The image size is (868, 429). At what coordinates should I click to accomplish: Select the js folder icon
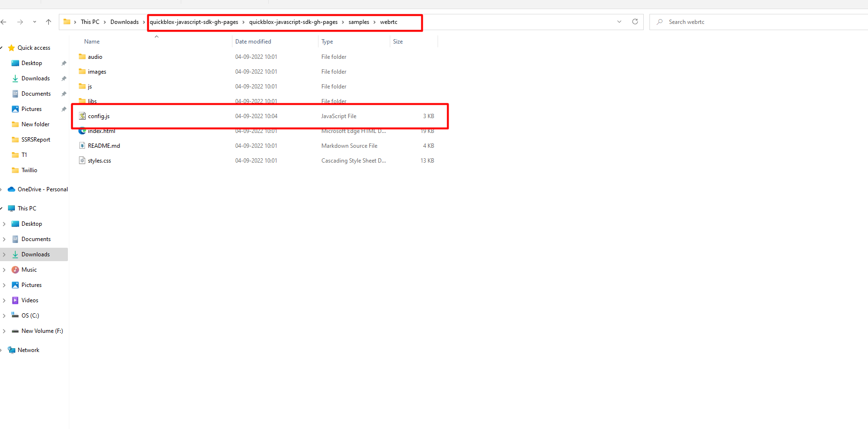coord(82,86)
